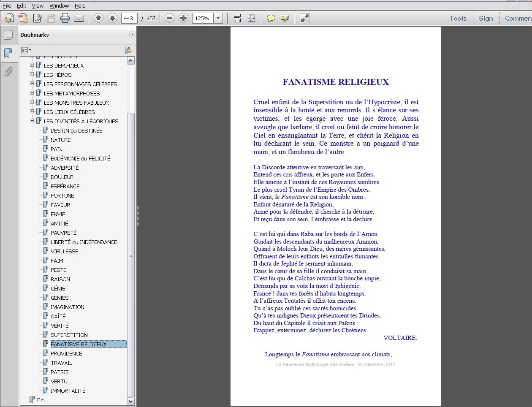This screenshot has height=407, width=532.
Task: Select the Fin bookmark
Action: coord(41,400)
